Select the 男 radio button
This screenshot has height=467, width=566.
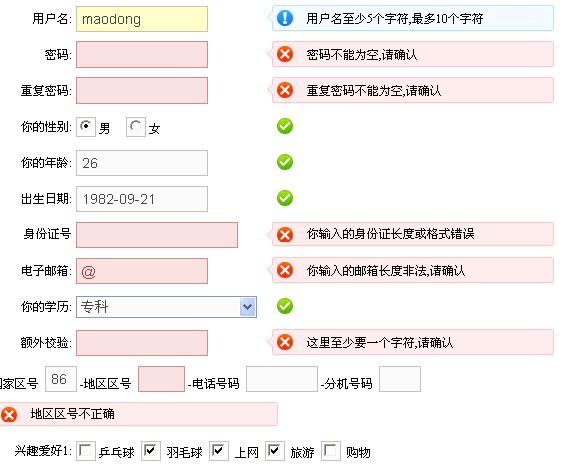[x=86, y=127]
